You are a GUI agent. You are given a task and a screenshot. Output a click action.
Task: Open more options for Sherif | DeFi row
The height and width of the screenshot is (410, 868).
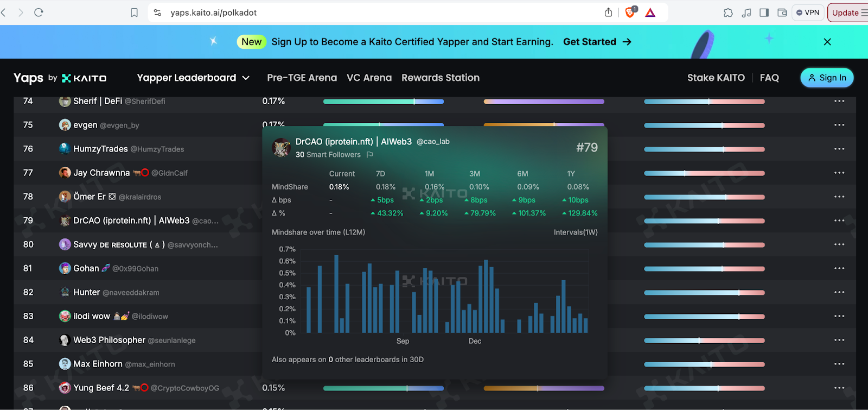839,101
